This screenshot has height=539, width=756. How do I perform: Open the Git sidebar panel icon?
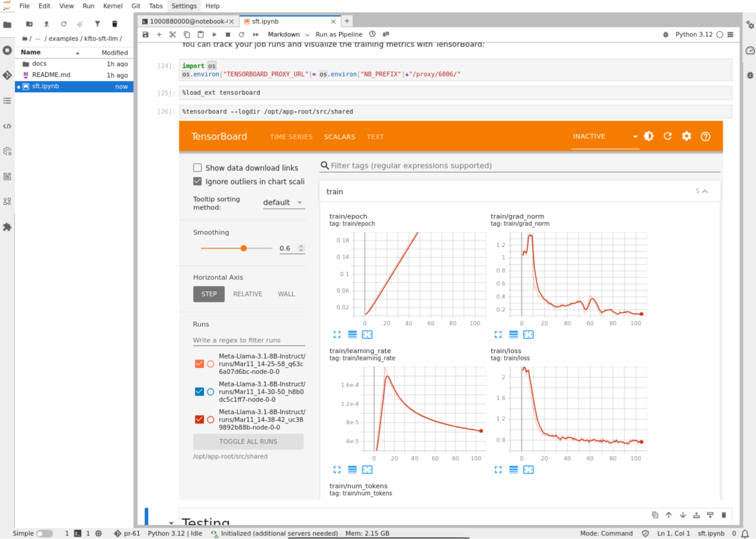[x=7, y=75]
